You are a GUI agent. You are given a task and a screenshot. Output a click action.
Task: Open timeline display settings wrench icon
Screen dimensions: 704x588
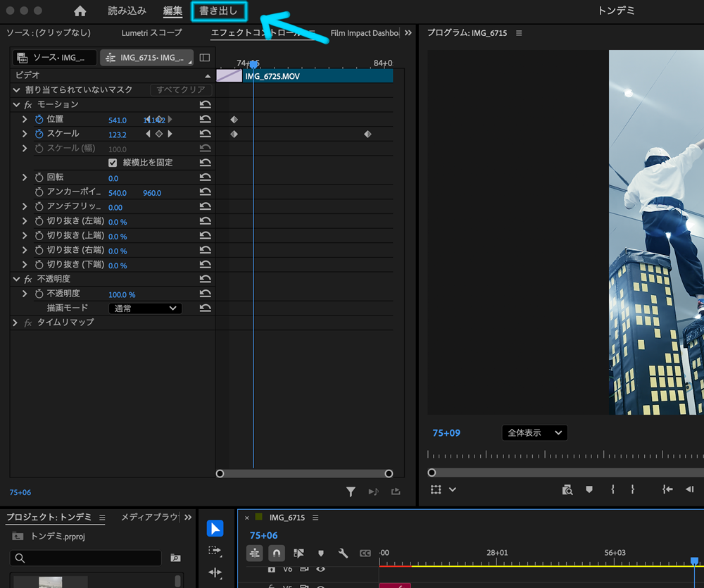click(343, 553)
